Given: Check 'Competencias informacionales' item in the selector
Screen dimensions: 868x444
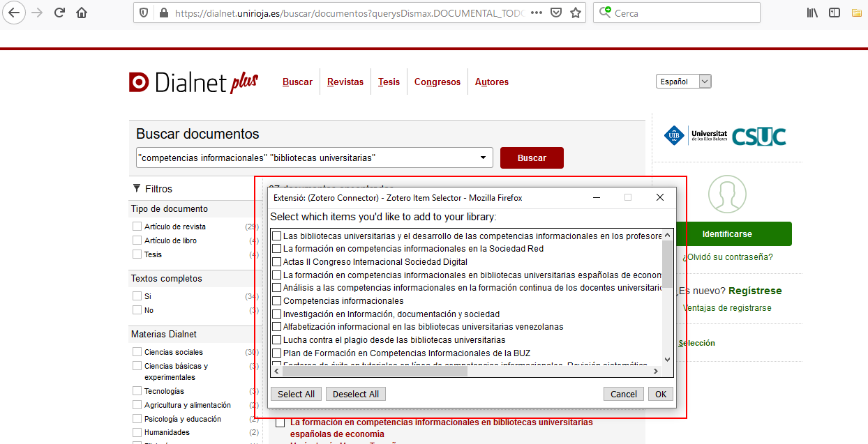Looking at the screenshot, I should coord(276,301).
